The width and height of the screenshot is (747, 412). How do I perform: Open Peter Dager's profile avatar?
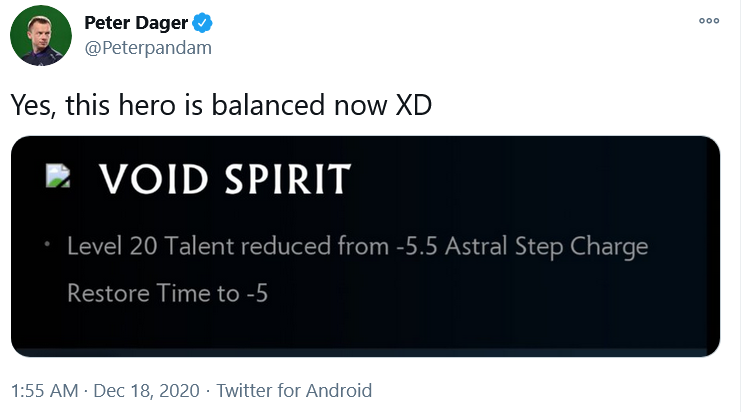coord(41,35)
